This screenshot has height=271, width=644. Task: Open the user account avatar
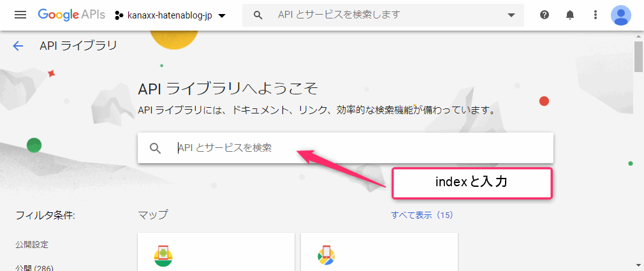point(621,15)
